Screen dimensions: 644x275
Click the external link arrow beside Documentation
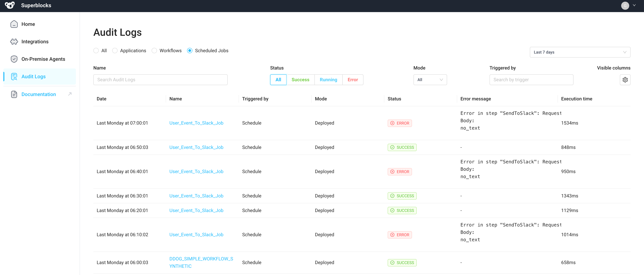tap(70, 94)
